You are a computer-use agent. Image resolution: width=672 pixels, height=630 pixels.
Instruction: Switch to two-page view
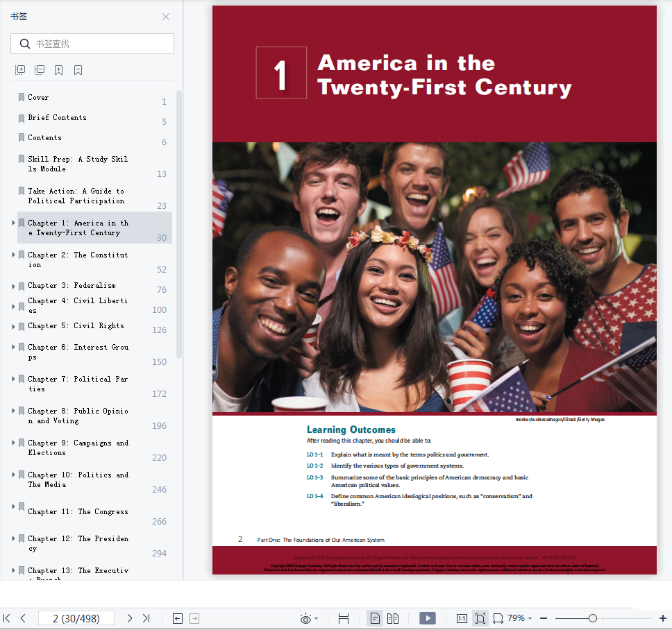[392, 618]
